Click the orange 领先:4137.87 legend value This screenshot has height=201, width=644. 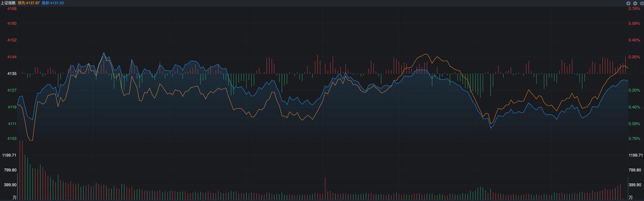29,3
